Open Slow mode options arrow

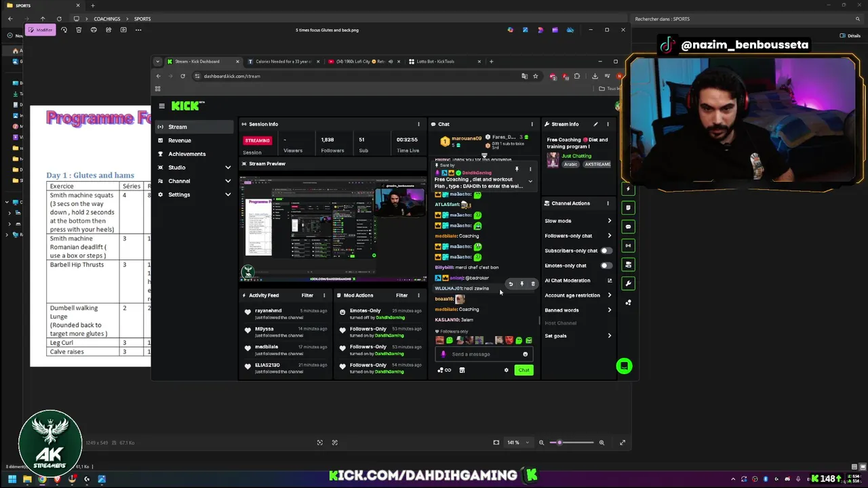coord(609,221)
